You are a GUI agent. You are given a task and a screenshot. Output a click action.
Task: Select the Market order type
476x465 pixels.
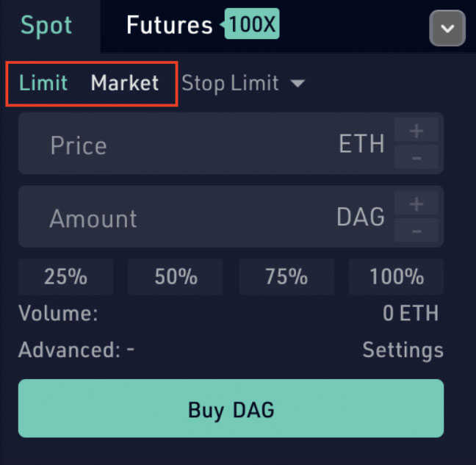[x=125, y=83]
